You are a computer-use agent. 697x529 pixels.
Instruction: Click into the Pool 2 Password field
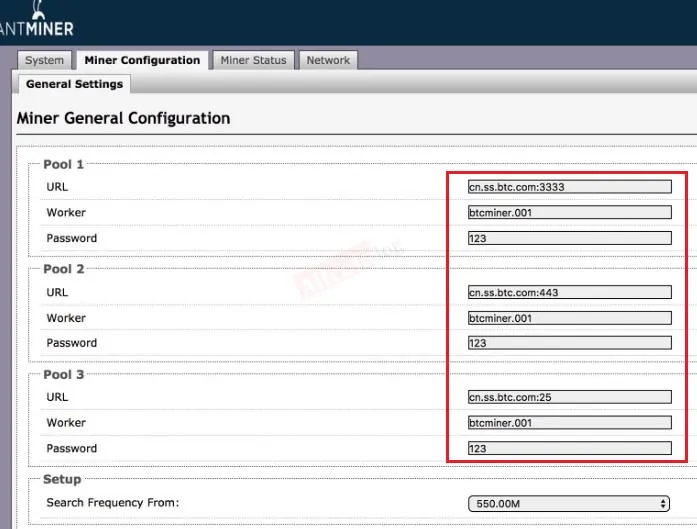point(569,343)
